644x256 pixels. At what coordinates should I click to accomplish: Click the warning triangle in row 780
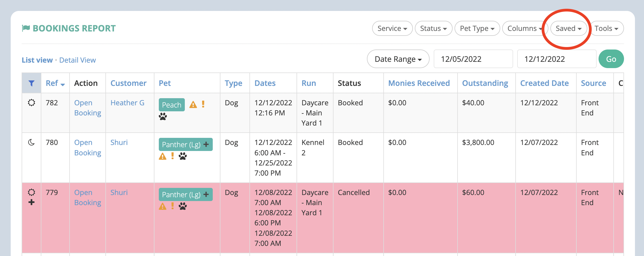[x=163, y=156]
